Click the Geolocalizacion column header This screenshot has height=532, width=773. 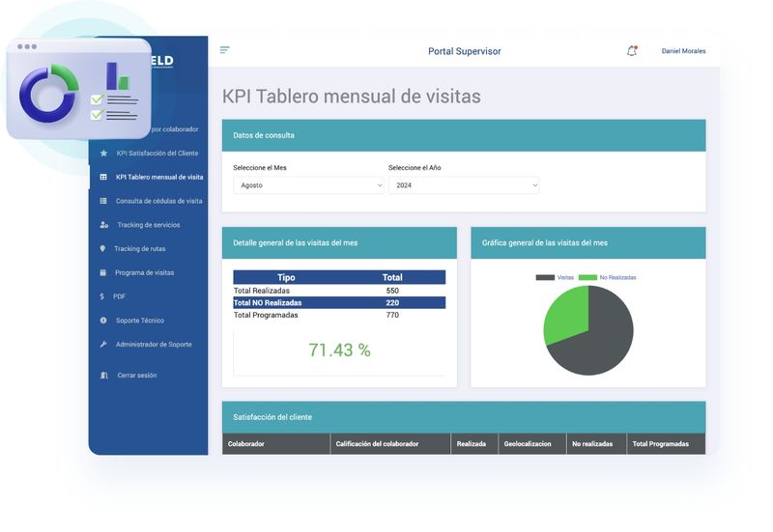click(532, 444)
